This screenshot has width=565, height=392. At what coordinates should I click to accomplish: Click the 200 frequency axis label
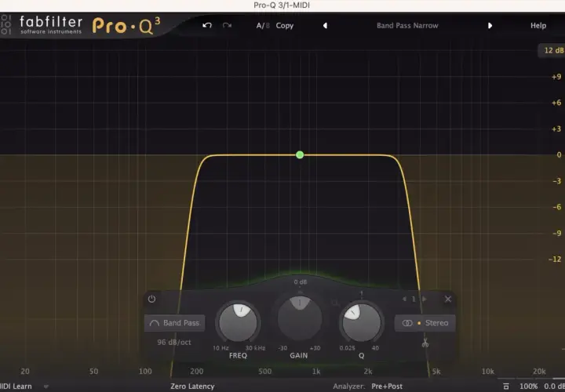click(x=197, y=371)
